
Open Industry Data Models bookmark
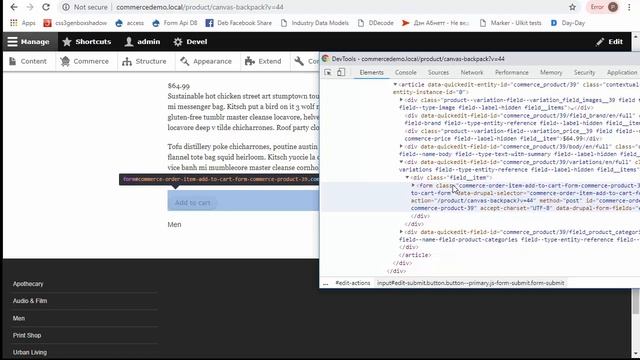(315, 23)
